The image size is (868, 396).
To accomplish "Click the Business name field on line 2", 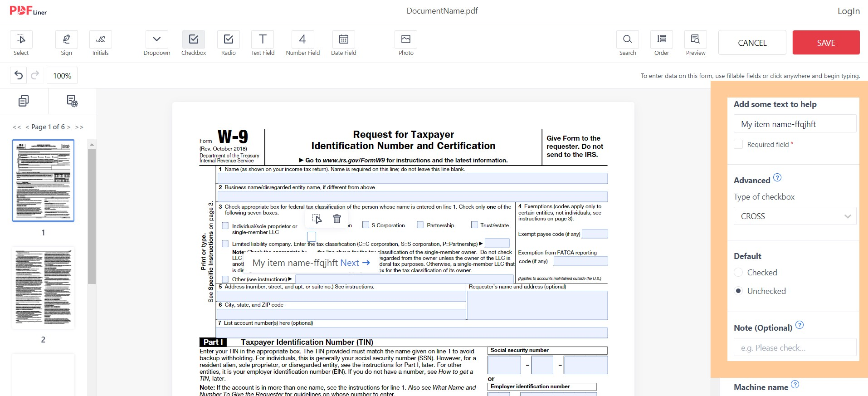I will [x=412, y=196].
